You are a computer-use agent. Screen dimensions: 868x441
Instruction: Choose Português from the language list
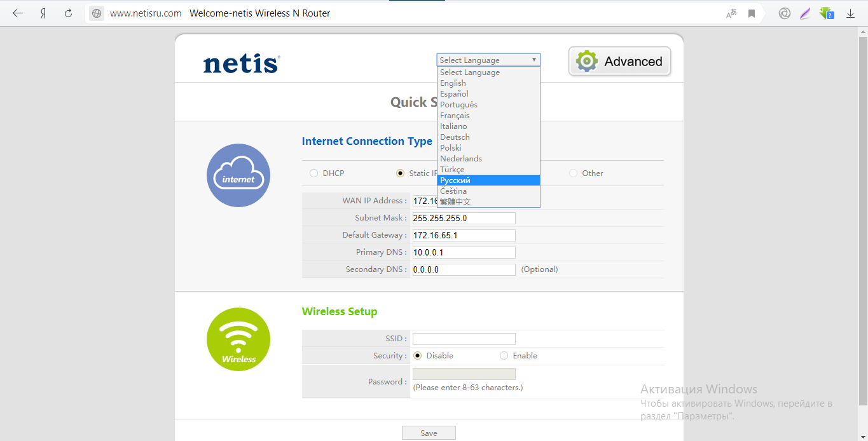[488, 105]
